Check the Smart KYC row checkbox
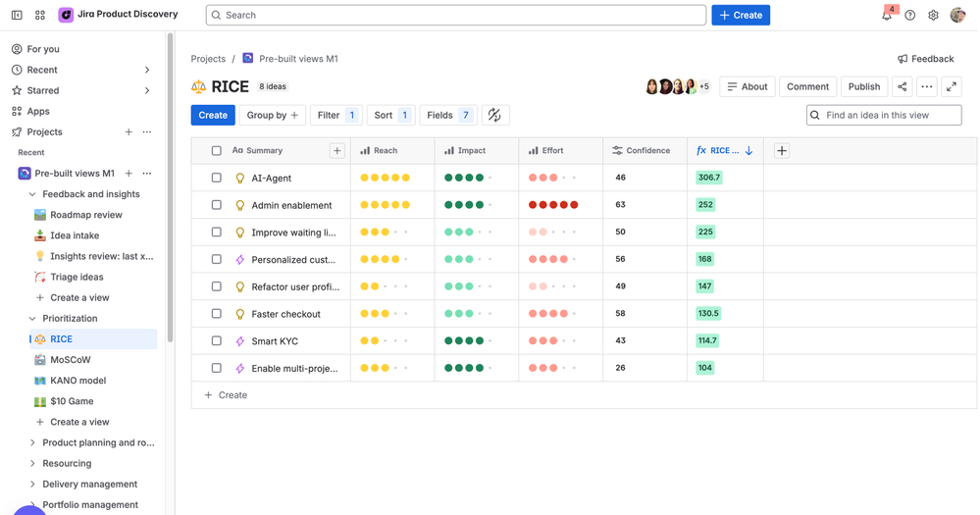980x515 pixels. [x=216, y=340]
